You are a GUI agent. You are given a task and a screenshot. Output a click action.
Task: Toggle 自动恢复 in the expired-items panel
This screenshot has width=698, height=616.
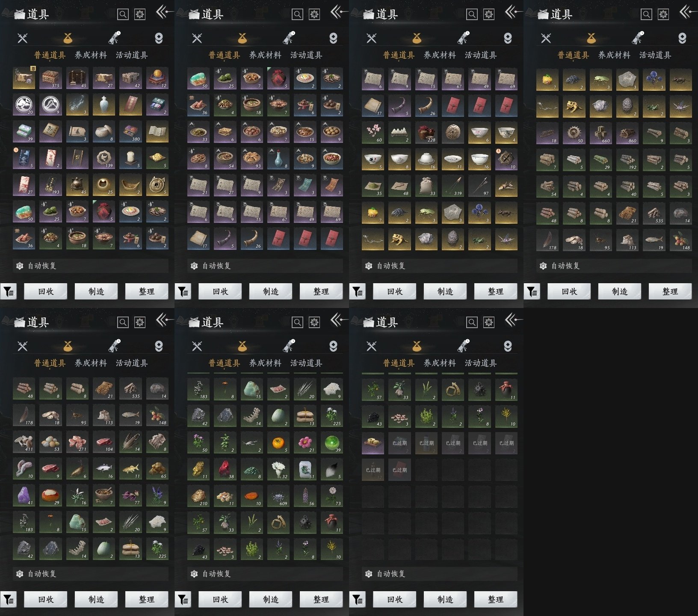point(439,574)
